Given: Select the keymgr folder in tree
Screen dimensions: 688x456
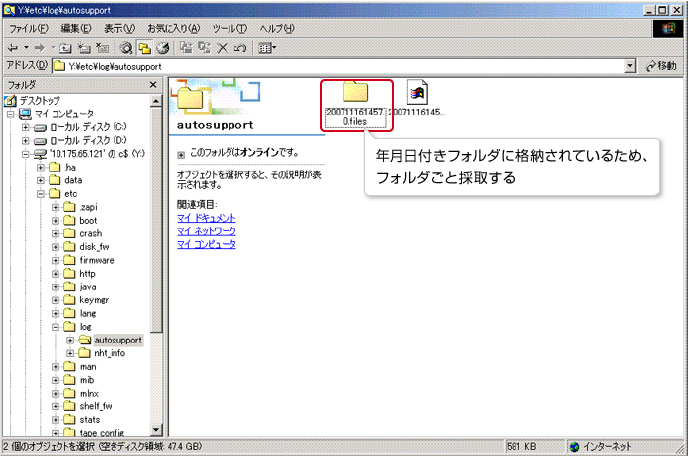Looking at the screenshot, I should tap(94, 300).
